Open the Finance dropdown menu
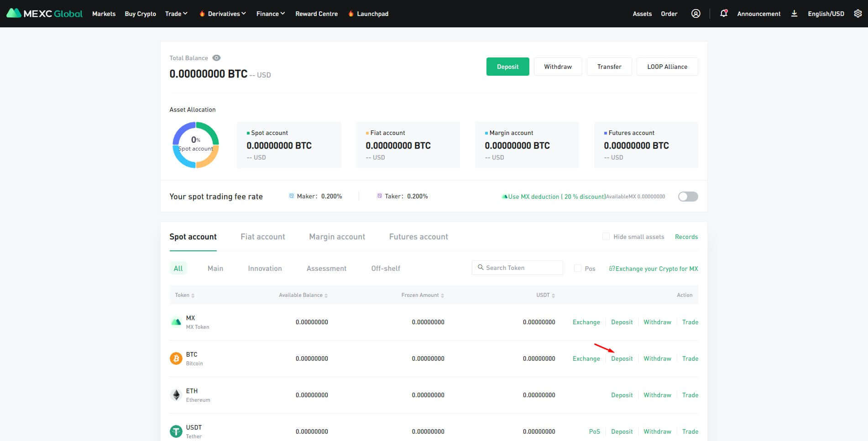 pyautogui.click(x=270, y=14)
